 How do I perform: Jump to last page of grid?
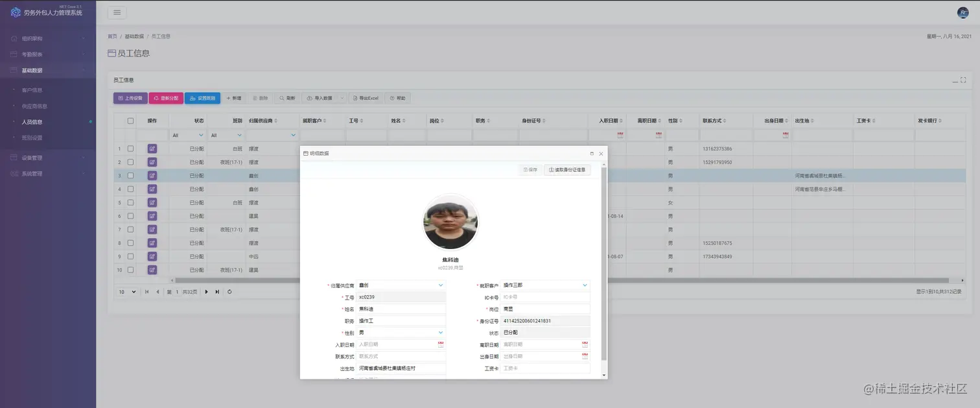point(217,292)
